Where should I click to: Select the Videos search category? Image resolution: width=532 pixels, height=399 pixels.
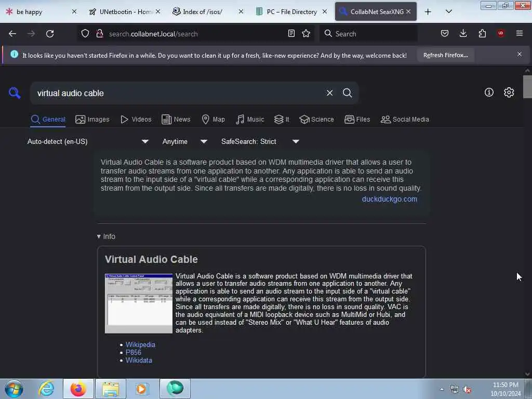136,119
